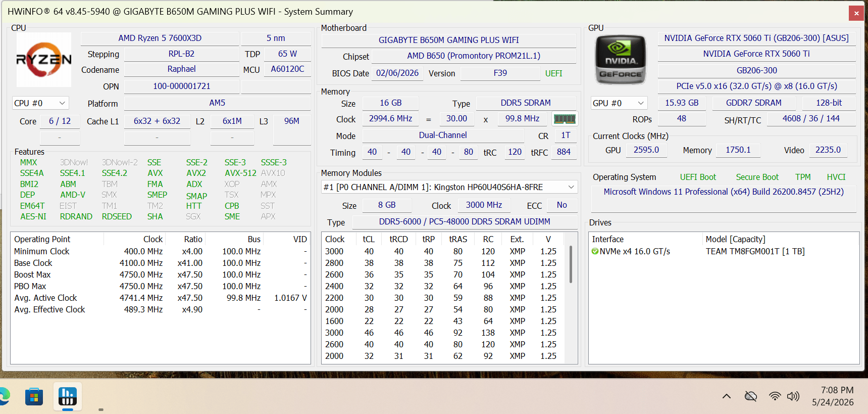Open the Microsoft Store taskbar icon
Image resolution: width=868 pixels, height=414 pixels.
pyautogui.click(x=34, y=396)
